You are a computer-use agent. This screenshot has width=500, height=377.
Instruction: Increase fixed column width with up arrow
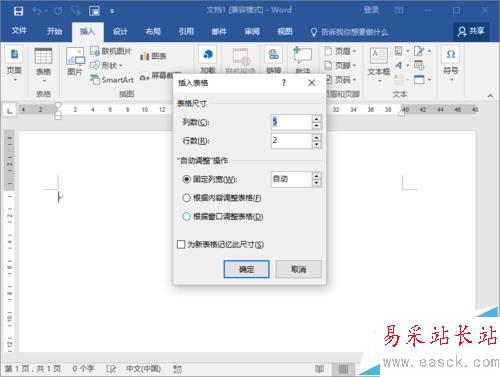tap(316, 176)
